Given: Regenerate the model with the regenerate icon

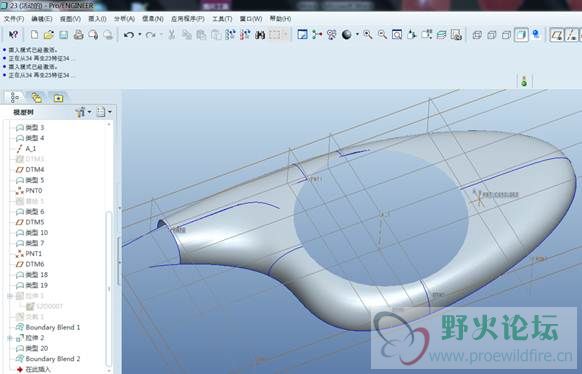Looking at the screenshot, I should pos(230,35).
